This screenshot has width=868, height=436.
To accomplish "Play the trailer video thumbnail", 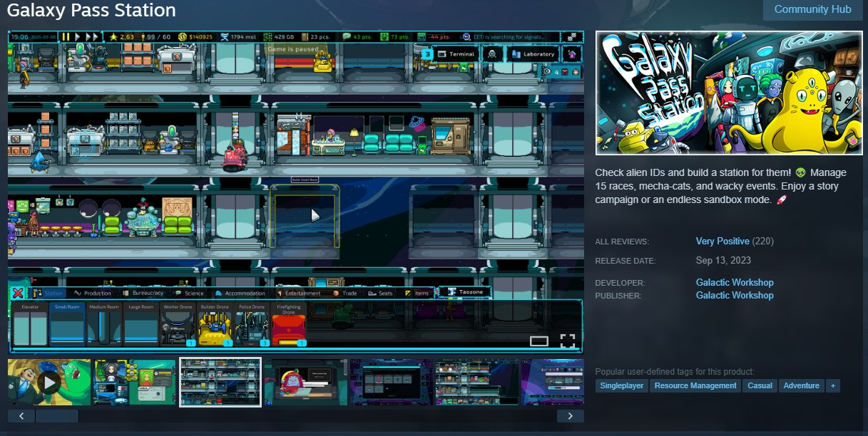I will click(49, 383).
